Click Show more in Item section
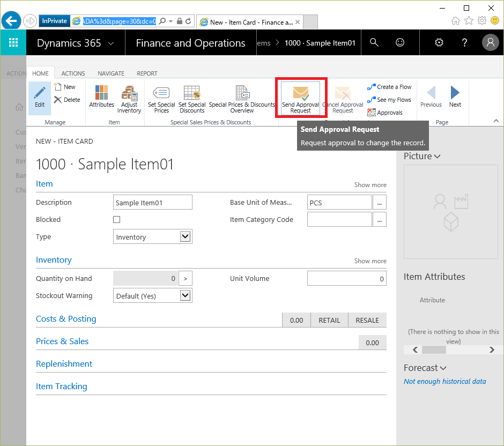Image resolution: width=504 pixels, height=446 pixels. [x=370, y=185]
